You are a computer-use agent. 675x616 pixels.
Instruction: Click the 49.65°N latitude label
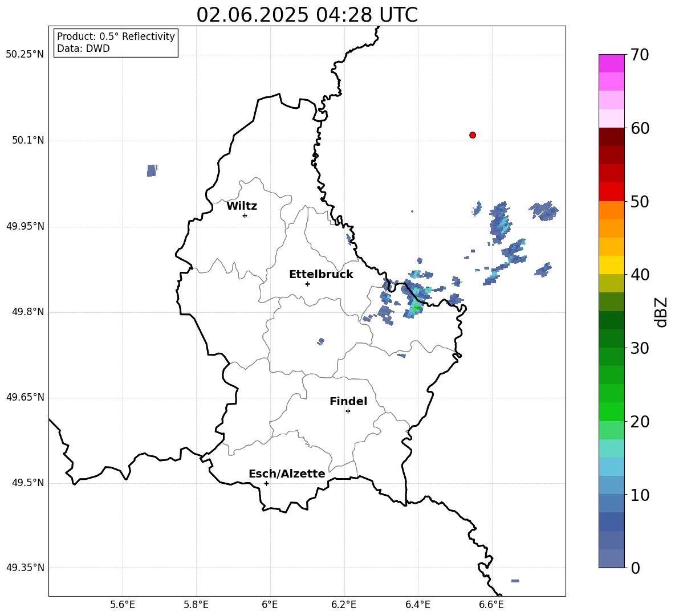click(x=25, y=397)
